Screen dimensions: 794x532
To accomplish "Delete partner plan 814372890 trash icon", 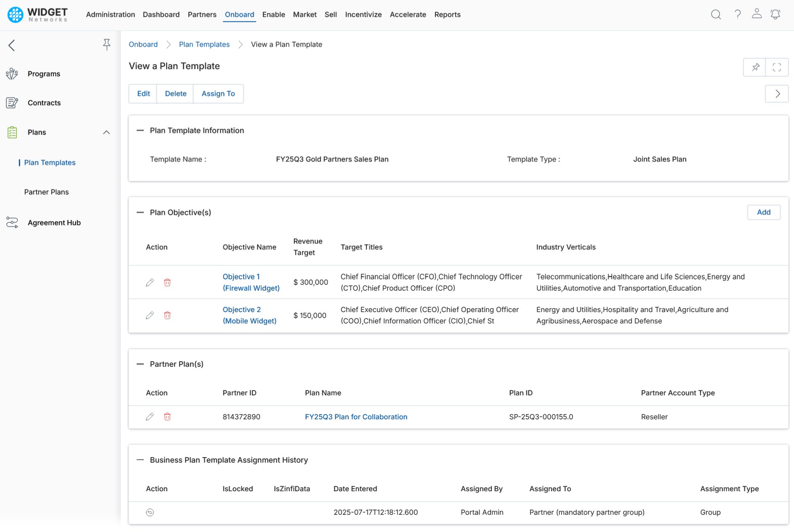I will point(167,417).
